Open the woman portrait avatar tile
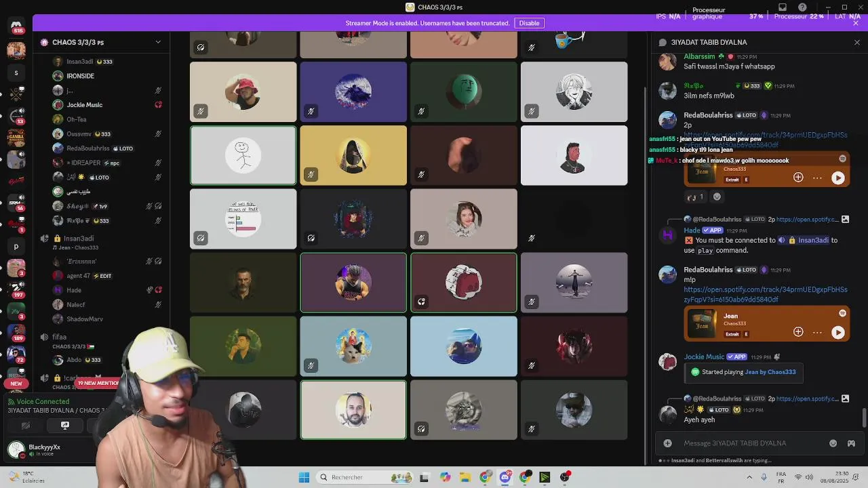 coord(464,219)
